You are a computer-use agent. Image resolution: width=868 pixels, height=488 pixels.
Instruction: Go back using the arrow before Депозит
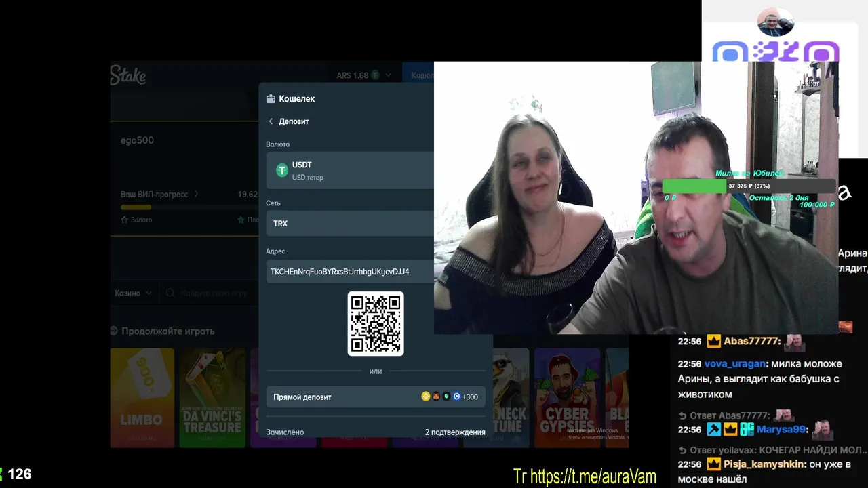(x=271, y=121)
